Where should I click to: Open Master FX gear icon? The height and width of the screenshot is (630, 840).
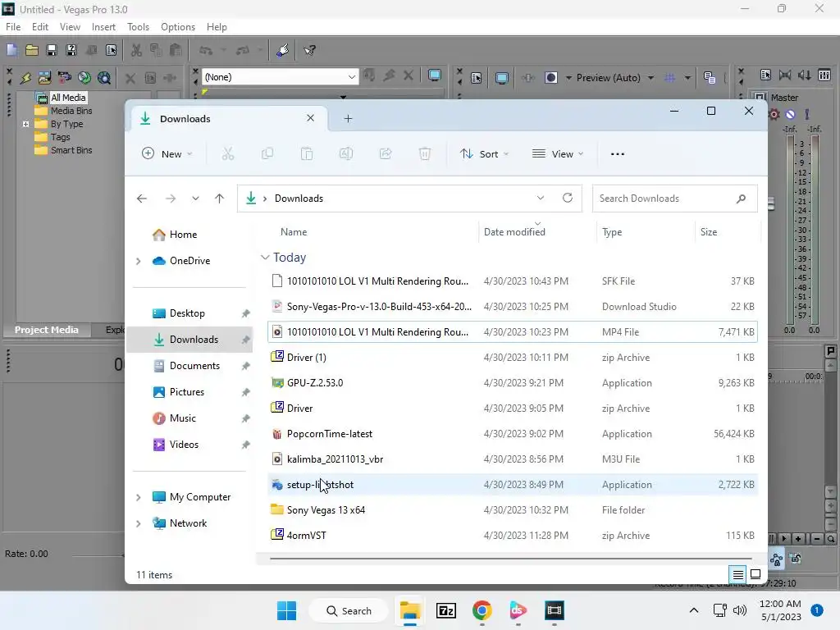pyautogui.click(x=774, y=114)
